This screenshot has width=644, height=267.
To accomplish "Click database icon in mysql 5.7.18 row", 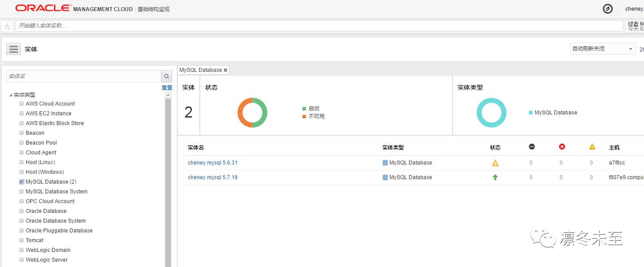I will pyautogui.click(x=385, y=177).
